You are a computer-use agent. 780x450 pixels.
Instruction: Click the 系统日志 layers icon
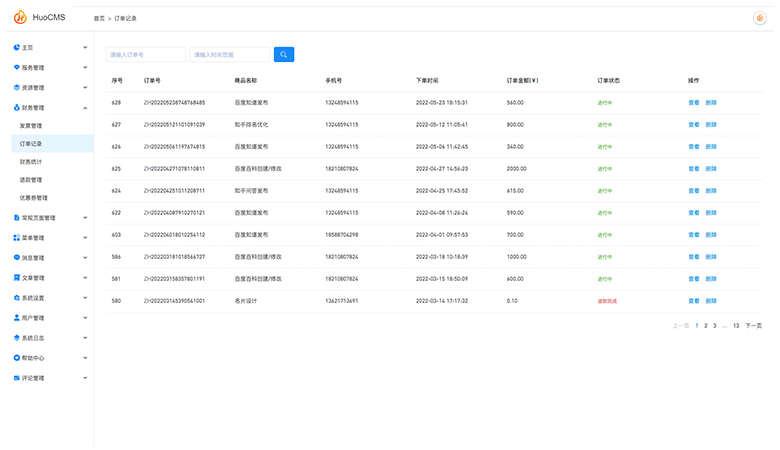16,338
